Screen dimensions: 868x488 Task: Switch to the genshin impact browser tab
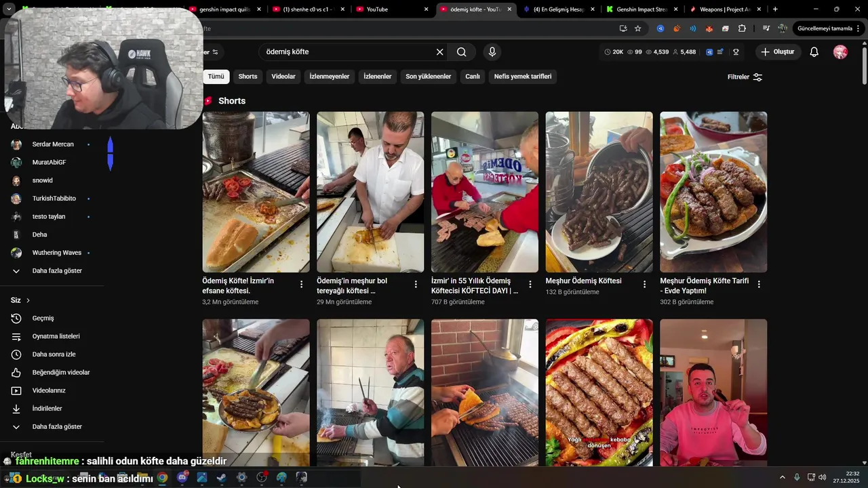[226, 9]
